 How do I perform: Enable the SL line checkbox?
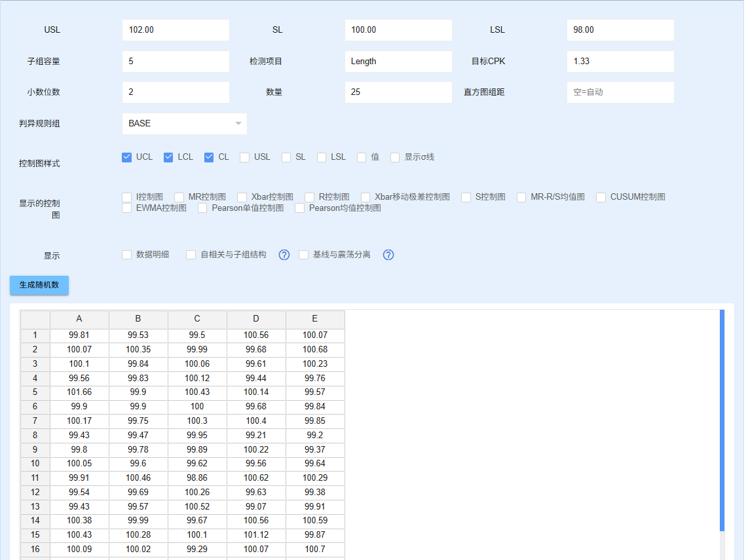click(286, 157)
